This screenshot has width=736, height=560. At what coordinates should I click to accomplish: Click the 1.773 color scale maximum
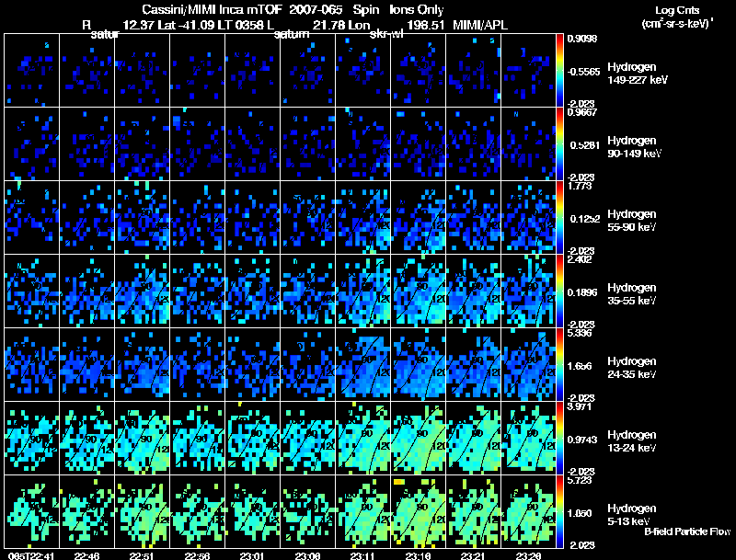(580, 186)
